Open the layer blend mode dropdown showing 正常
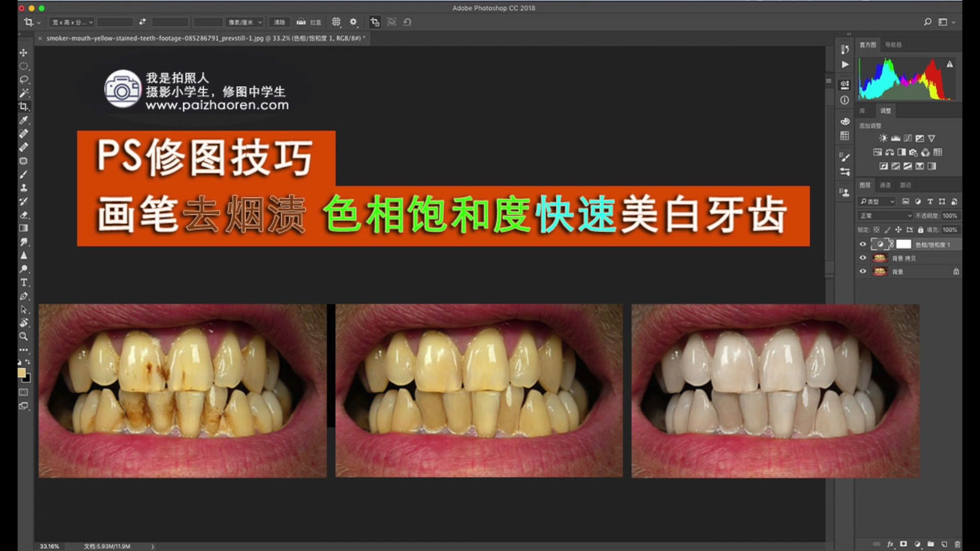980x551 pixels. pos(886,215)
